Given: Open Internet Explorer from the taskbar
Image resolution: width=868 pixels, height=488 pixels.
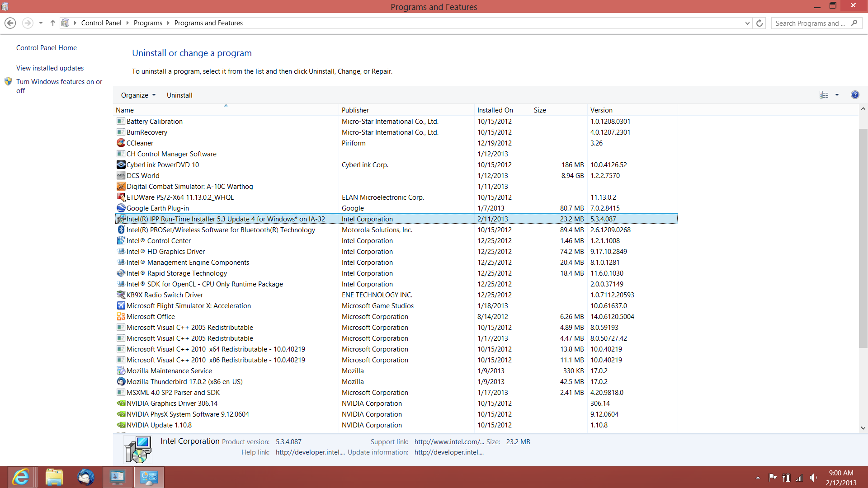Looking at the screenshot, I should tap(21, 477).
